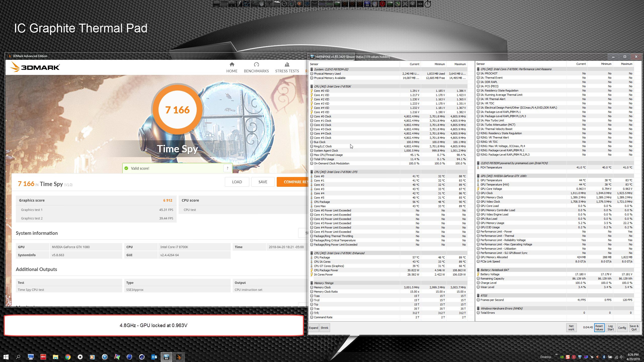Screen dimensions: 644x362
Task: Open Network settings in HWiNFO64
Action: coord(571,328)
